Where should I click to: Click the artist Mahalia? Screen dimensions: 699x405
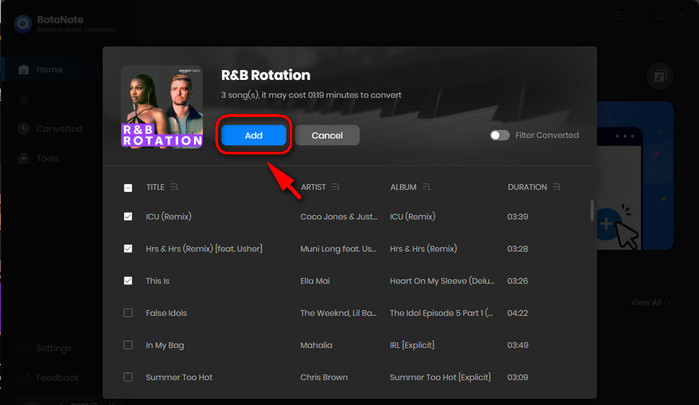coord(316,345)
